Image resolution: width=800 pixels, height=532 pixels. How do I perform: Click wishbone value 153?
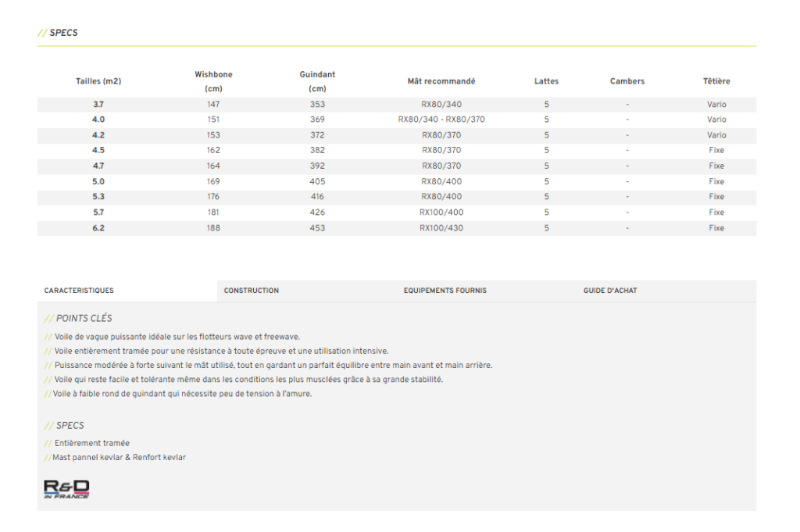[213, 135]
